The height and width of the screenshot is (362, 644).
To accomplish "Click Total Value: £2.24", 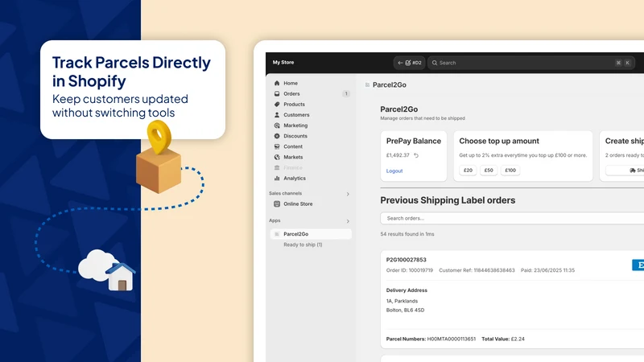I will coord(502,339).
